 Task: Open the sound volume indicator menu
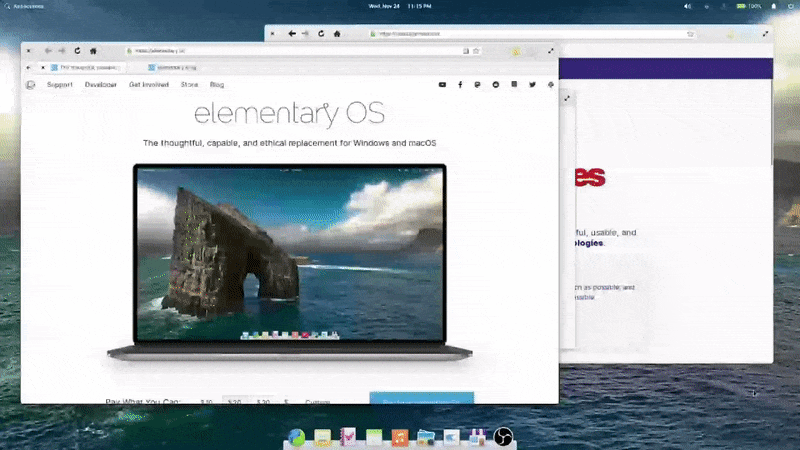pyautogui.click(x=687, y=6)
